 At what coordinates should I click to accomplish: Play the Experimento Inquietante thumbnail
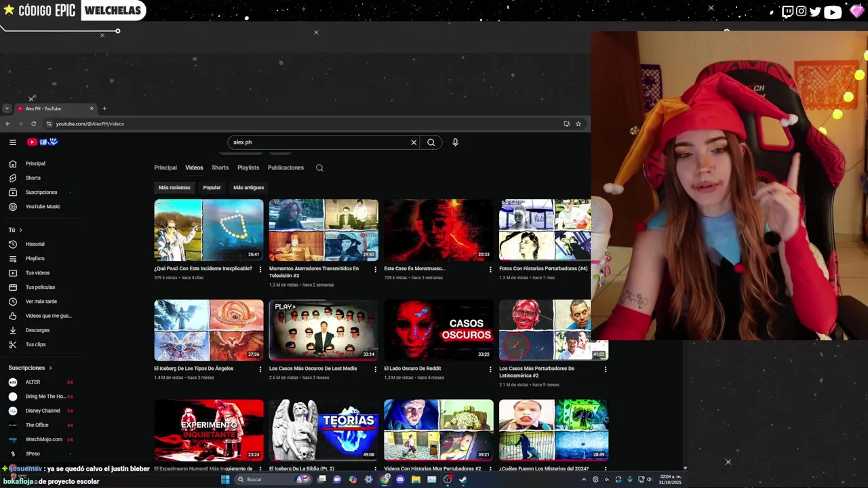[209, 430]
